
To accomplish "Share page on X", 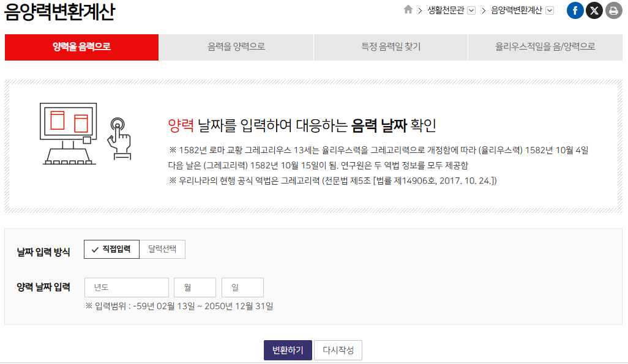I will 594,10.
